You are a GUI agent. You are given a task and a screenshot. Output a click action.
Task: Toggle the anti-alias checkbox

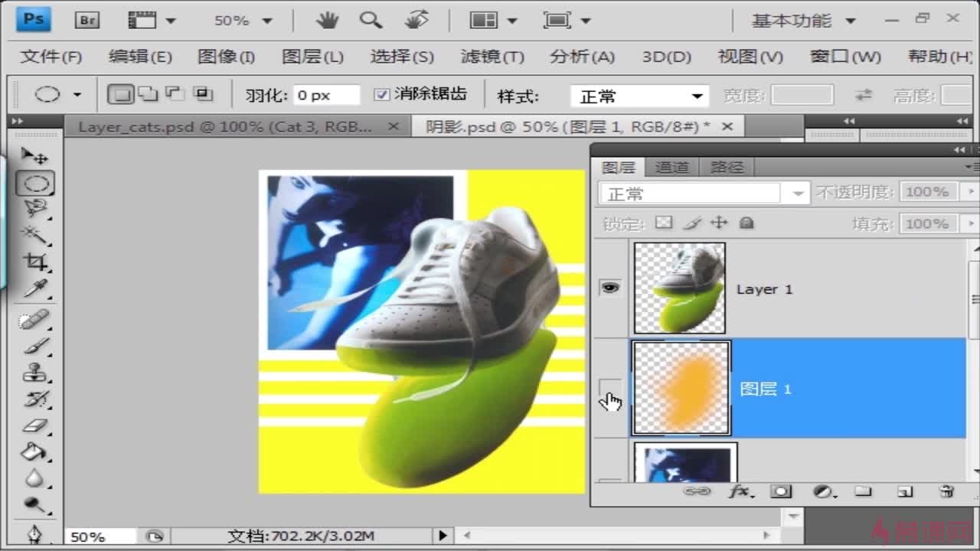382,95
